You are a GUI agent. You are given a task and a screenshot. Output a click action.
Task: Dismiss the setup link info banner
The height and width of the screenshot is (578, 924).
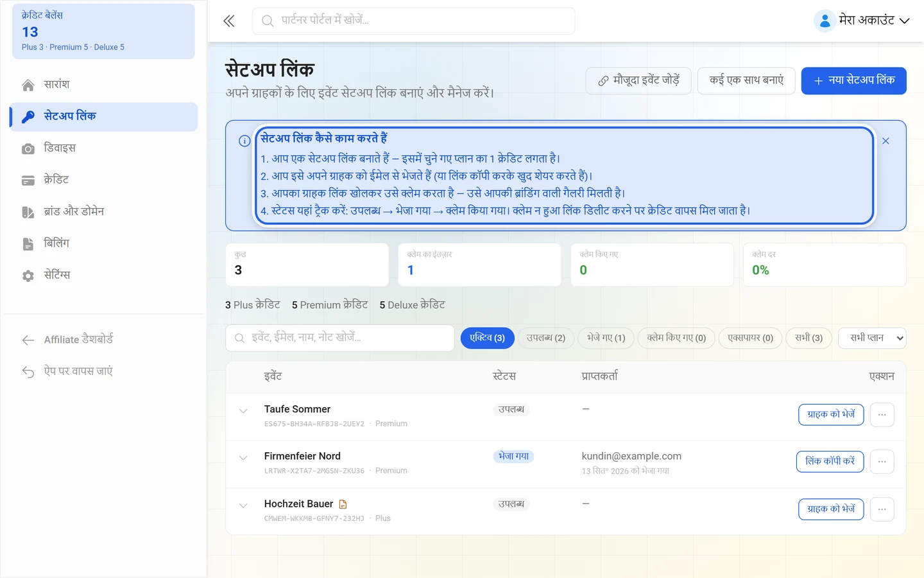point(886,141)
